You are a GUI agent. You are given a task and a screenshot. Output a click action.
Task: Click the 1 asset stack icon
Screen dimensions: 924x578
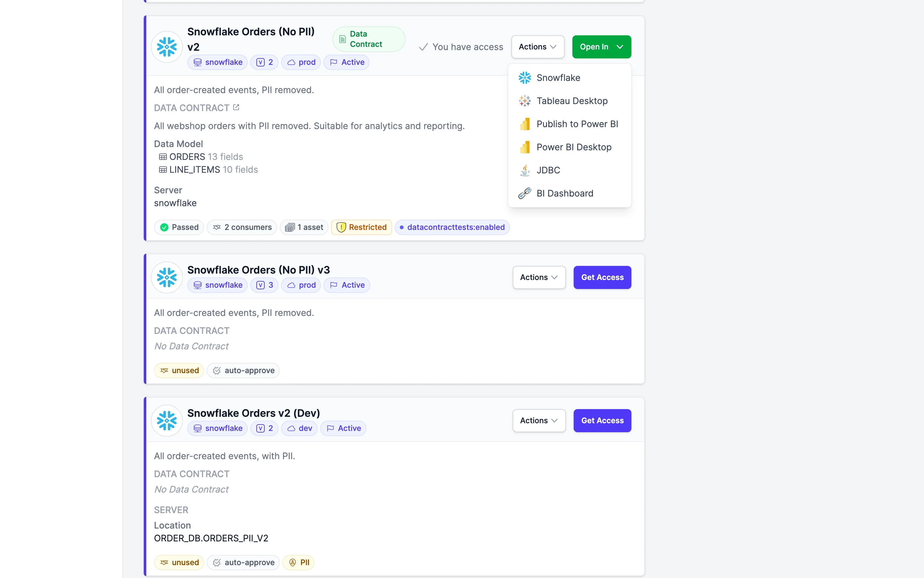coord(290,227)
